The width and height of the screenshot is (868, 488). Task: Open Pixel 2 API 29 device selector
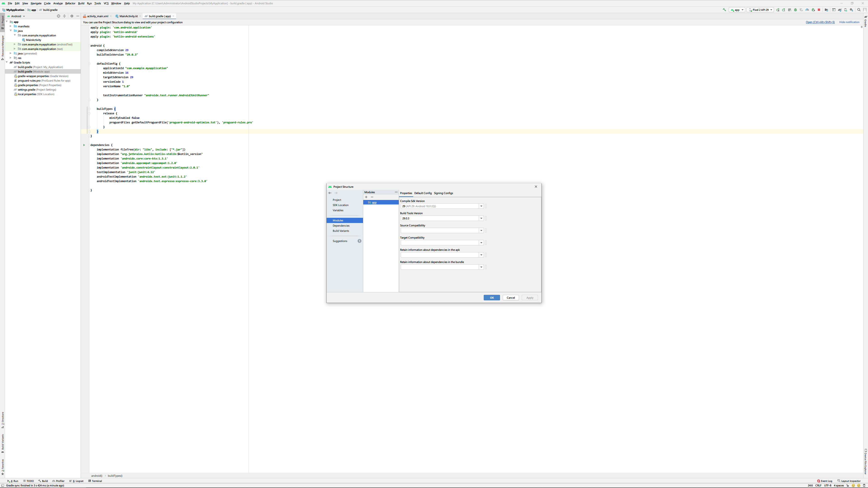[x=760, y=10]
